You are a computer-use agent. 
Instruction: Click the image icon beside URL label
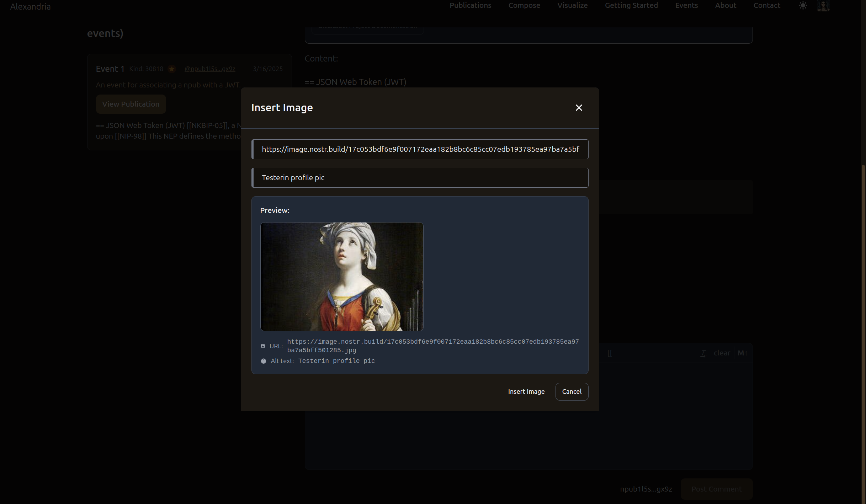tap(263, 346)
